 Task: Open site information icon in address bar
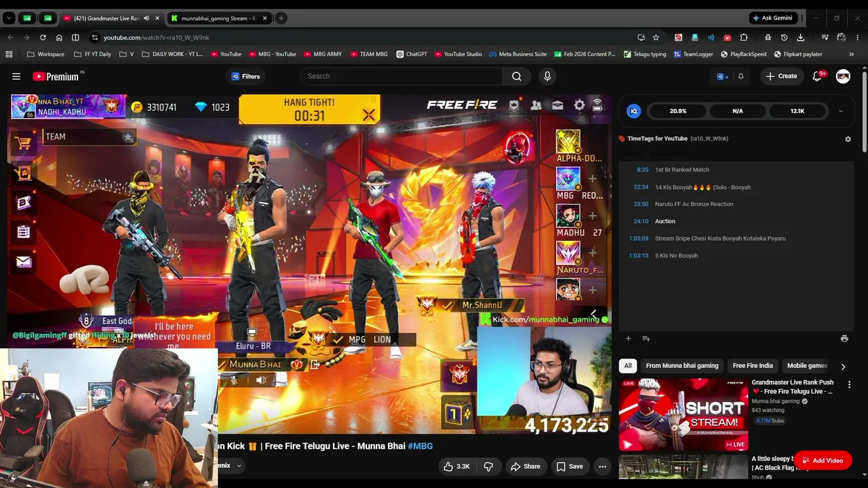(94, 37)
